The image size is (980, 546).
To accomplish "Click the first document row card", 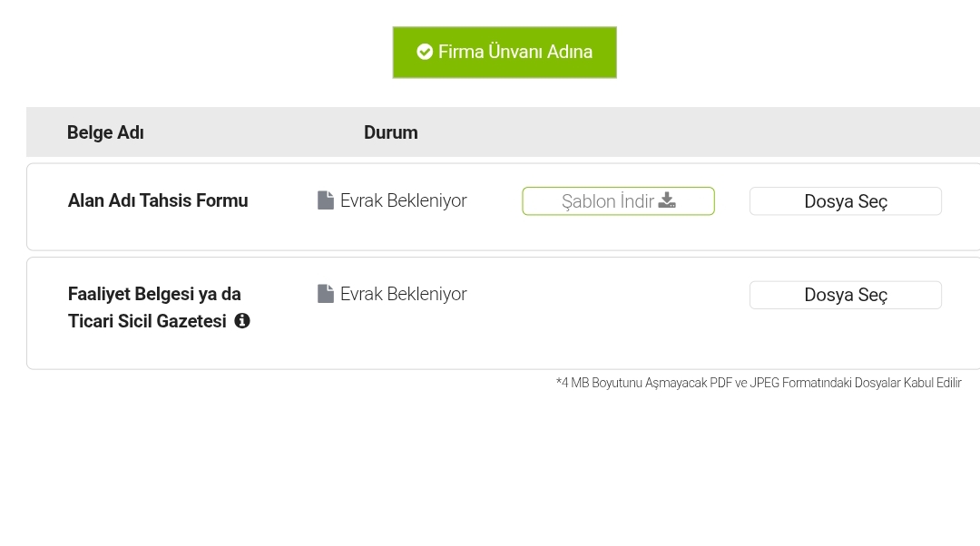I will click(x=503, y=207).
